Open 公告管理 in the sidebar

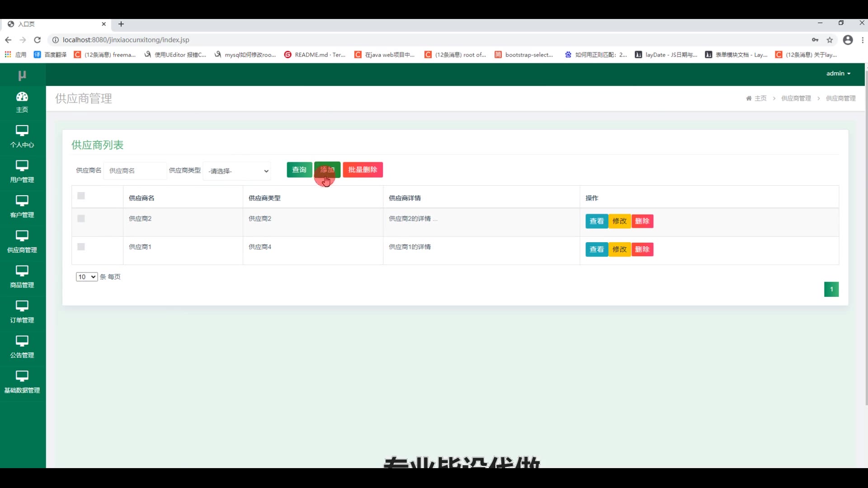pyautogui.click(x=22, y=347)
